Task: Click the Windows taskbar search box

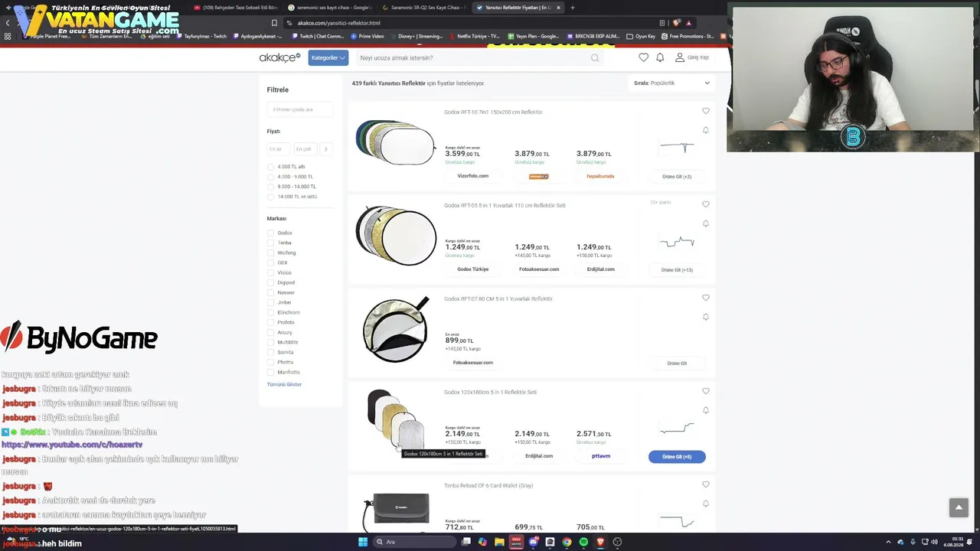Action: [414, 542]
